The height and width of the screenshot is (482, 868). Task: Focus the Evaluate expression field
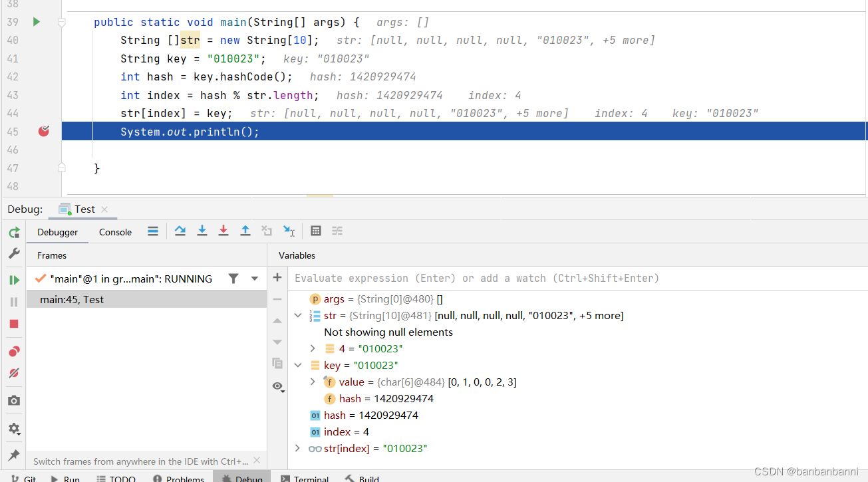579,278
